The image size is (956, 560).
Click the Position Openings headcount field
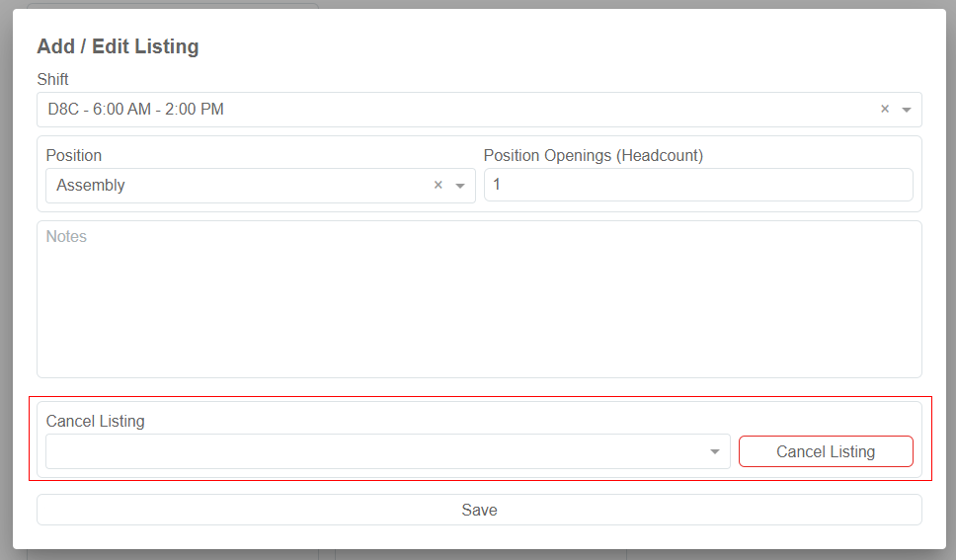point(698,185)
